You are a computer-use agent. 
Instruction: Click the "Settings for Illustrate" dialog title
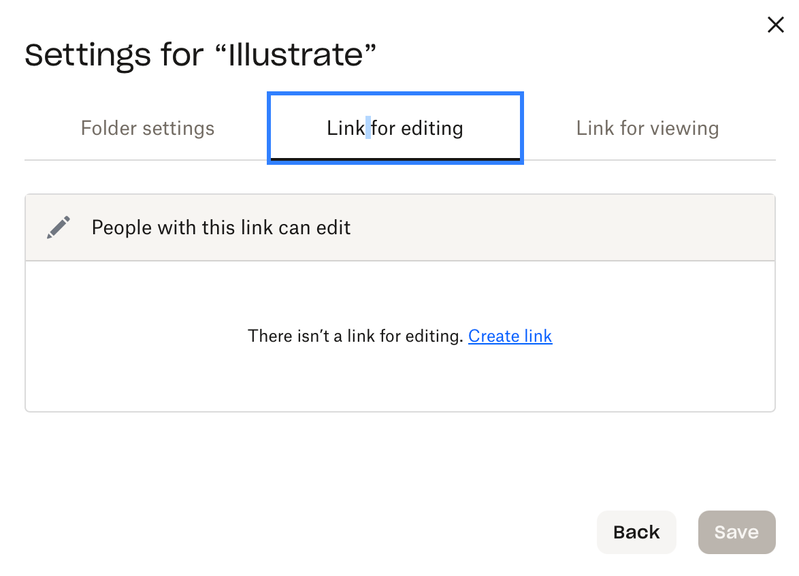(200, 55)
